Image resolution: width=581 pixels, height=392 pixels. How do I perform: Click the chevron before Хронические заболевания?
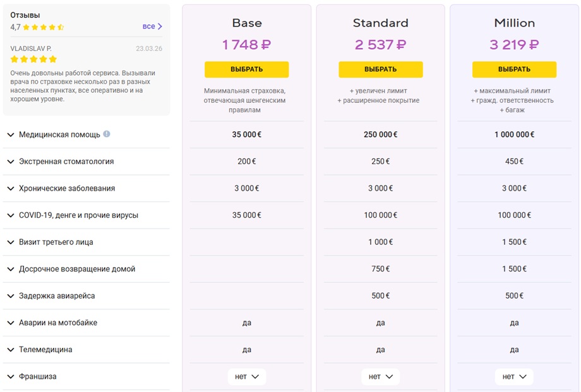(x=11, y=189)
